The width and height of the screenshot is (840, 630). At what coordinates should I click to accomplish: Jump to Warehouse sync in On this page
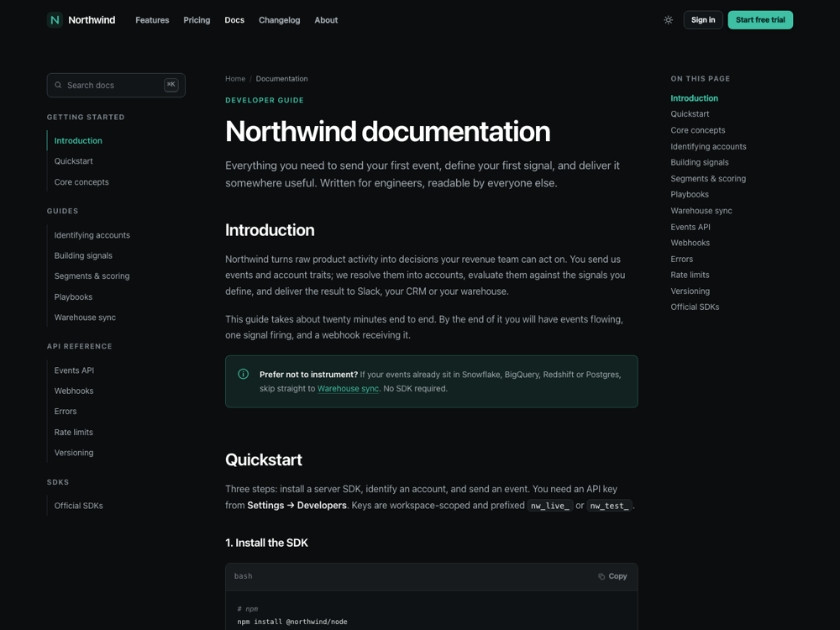tap(701, 211)
